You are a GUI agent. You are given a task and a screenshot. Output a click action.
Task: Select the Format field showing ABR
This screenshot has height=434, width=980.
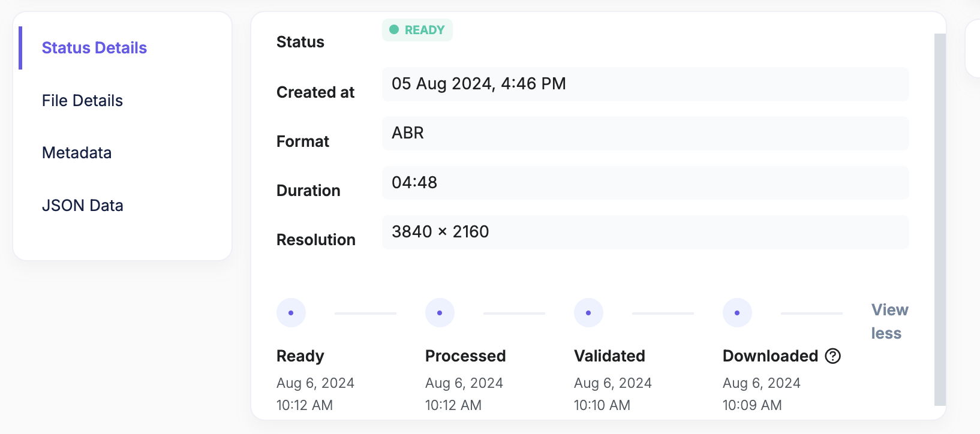pos(645,133)
